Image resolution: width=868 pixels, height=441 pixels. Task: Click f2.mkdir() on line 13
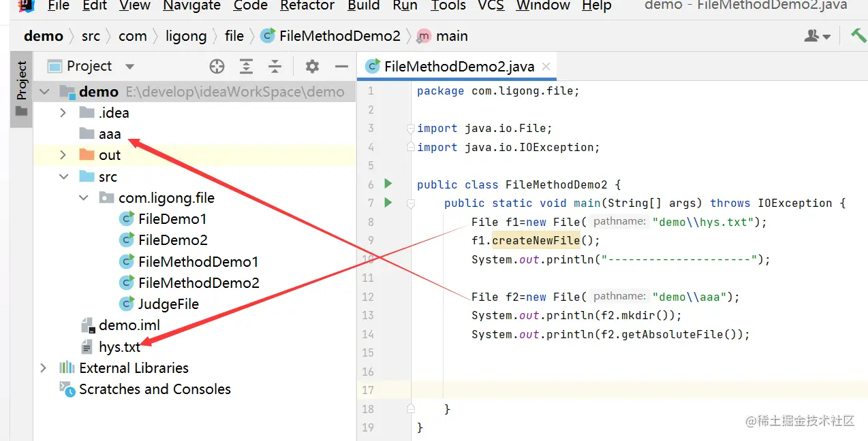tap(638, 316)
